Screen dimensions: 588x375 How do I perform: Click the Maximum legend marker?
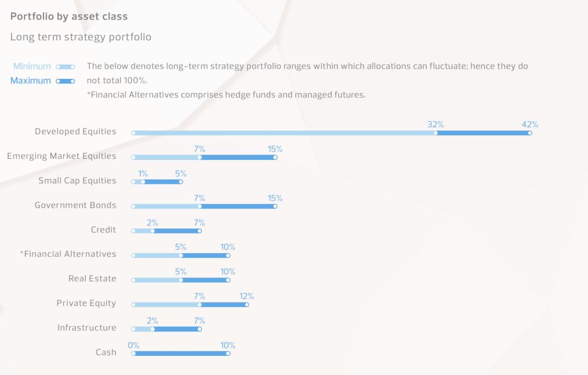pyautogui.click(x=65, y=81)
